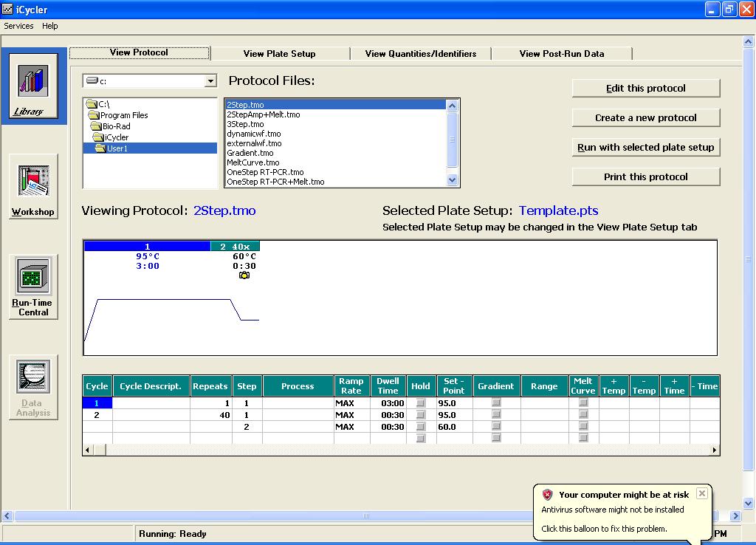Viewport: 756px width, 545px height.
Task: Open the drive selection dropdown
Action: 210,81
